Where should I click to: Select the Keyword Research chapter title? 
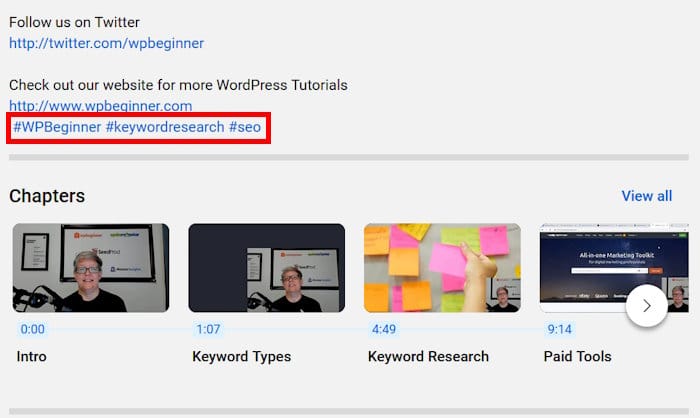pos(428,356)
